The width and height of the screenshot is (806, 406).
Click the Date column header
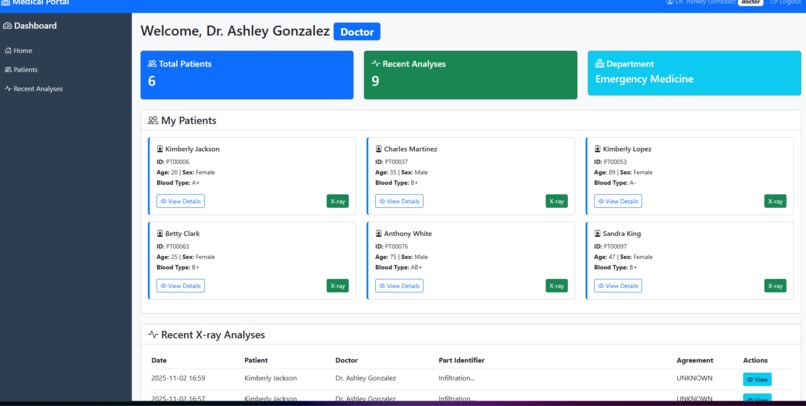click(159, 360)
